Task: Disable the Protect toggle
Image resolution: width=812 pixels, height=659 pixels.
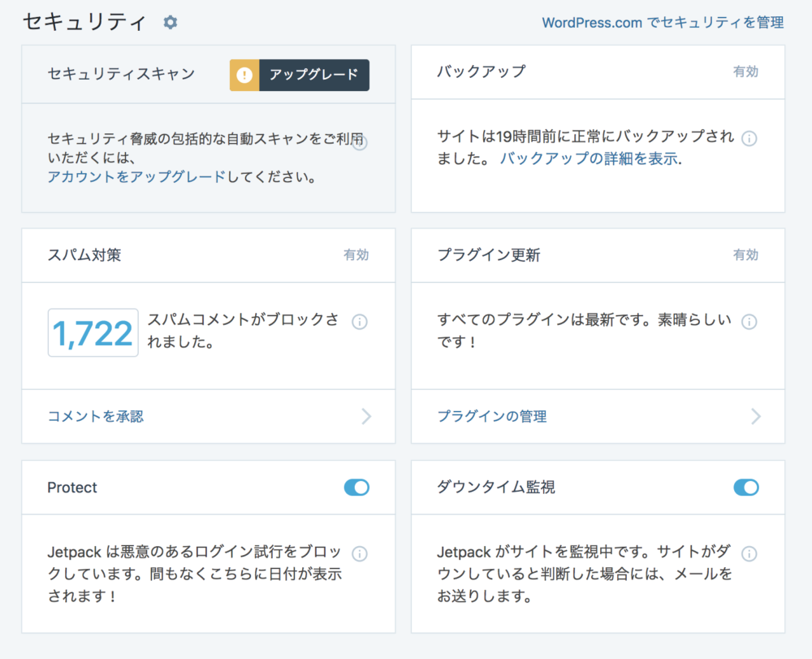Action: [x=356, y=488]
